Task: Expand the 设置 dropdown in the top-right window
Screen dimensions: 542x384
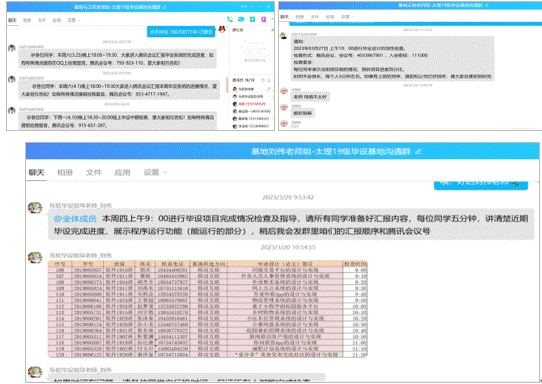Action: tap(347, 17)
